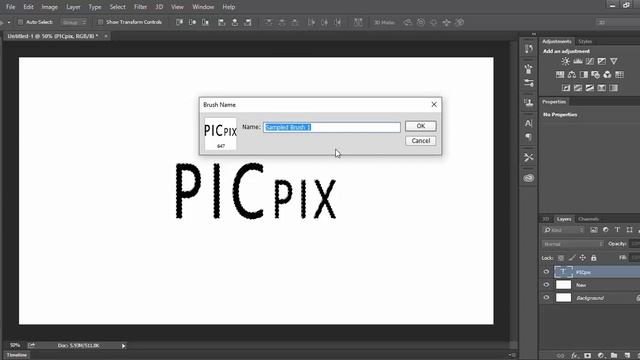
Task: Toggle Lock position
Action: (582, 258)
